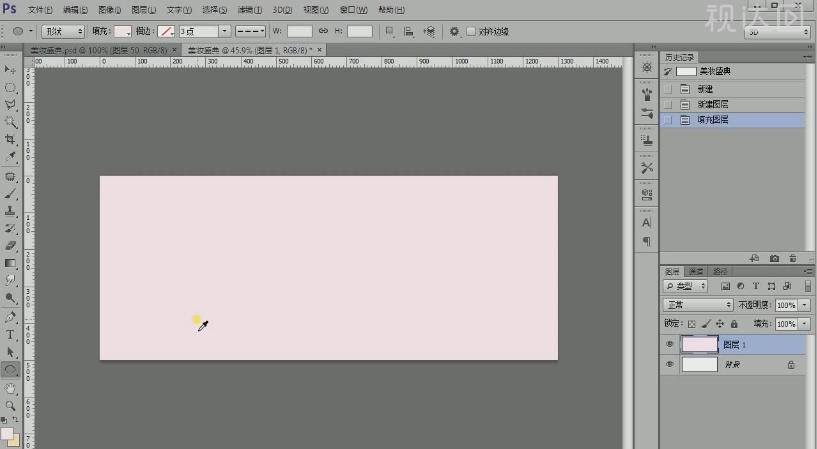Toggle adjustment layer filter
This screenshot has height=449, width=817.
pos(740,286)
